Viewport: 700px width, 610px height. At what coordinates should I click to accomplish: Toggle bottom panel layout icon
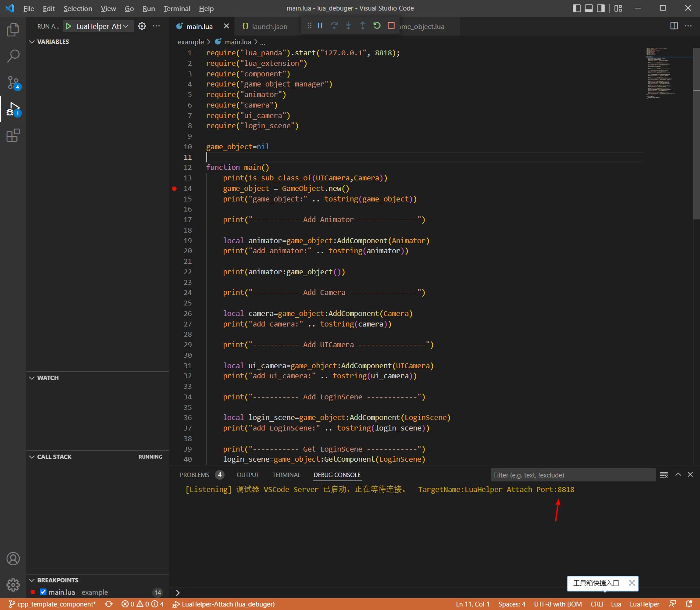(x=589, y=8)
